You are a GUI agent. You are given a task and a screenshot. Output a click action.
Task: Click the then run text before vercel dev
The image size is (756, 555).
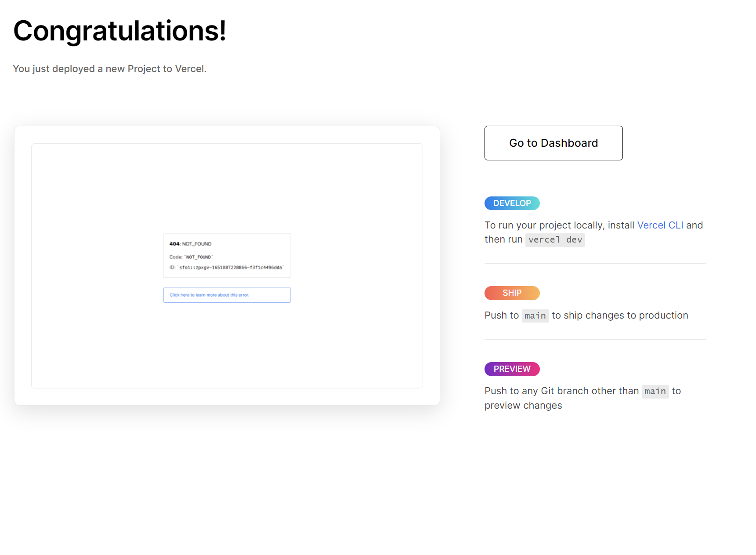click(x=503, y=239)
